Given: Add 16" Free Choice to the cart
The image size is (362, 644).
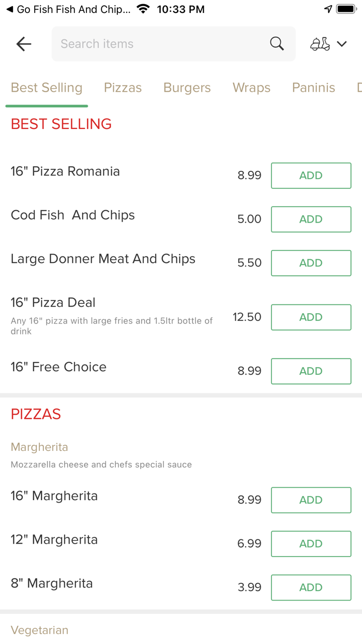Looking at the screenshot, I should tap(311, 371).
